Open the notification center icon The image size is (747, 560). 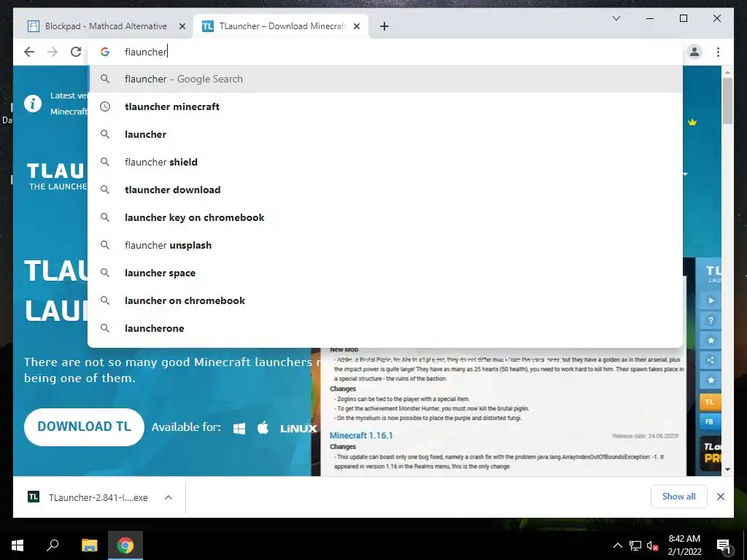(724, 545)
